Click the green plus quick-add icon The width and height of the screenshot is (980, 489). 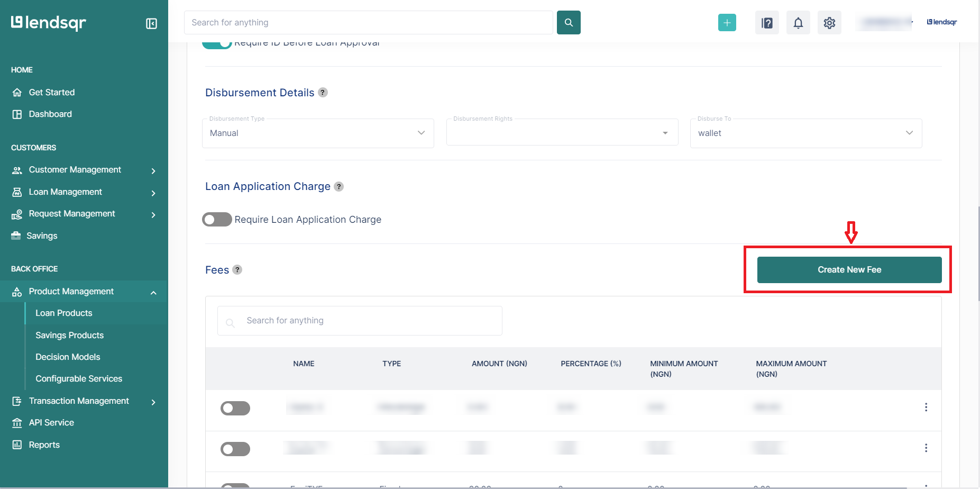[727, 22]
